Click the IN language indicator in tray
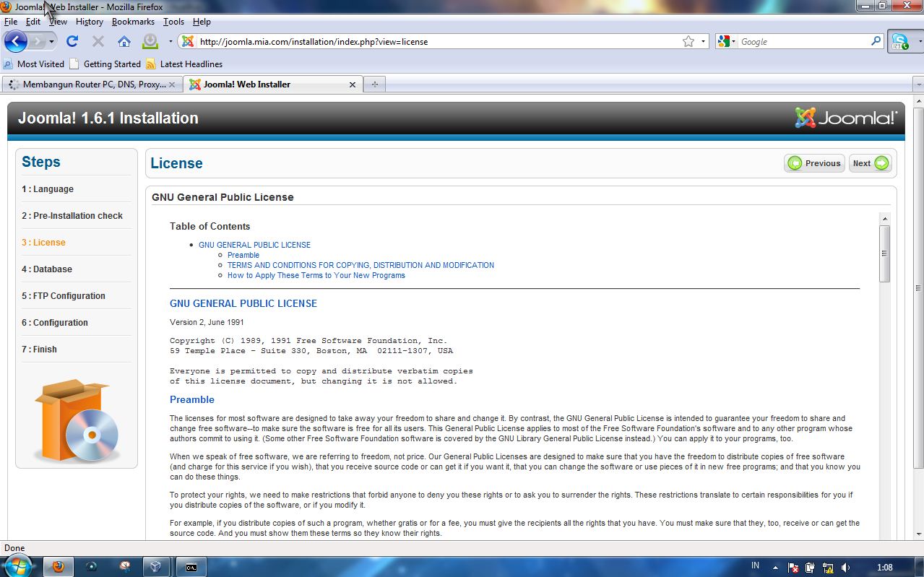Image resolution: width=924 pixels, height=577 pixels. coord(755,566)
